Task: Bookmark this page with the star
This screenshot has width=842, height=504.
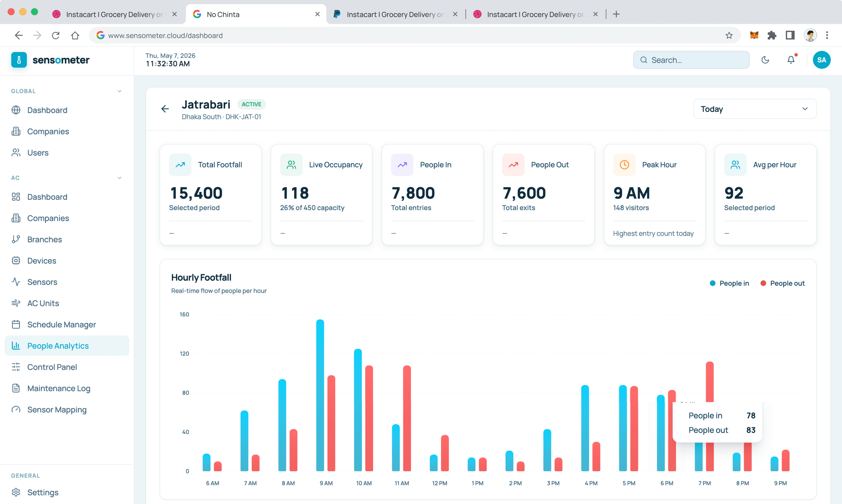Action: (729, 35)
